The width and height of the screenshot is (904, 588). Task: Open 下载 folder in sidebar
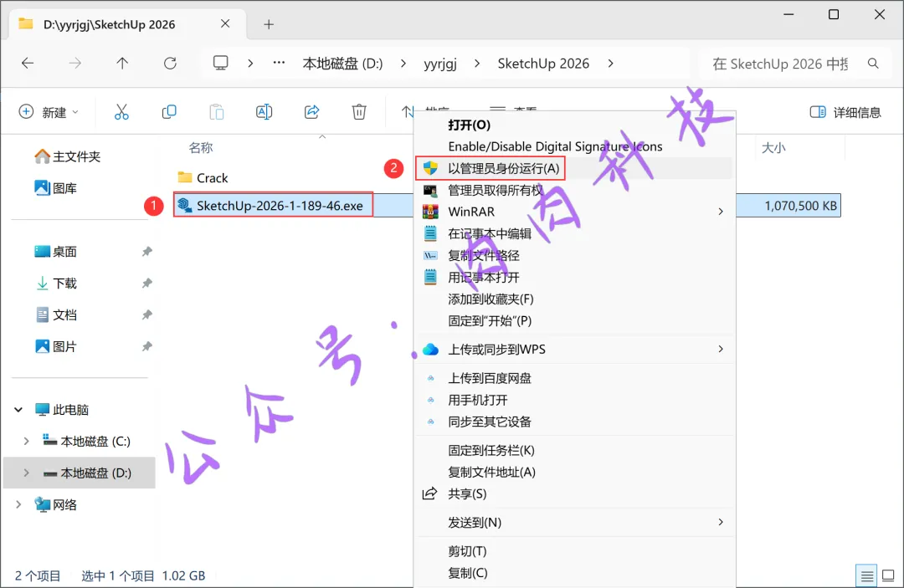(x=56, y=284)
